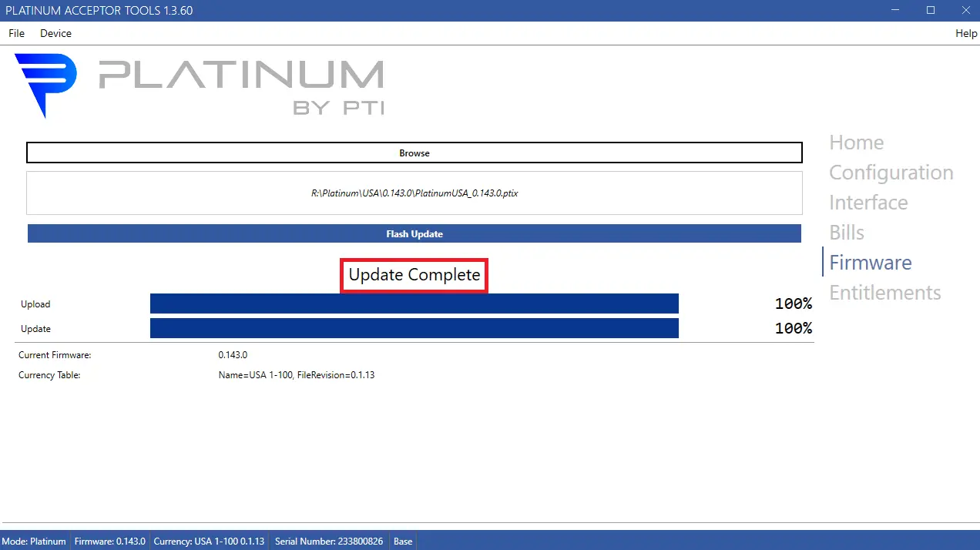This screenshot has width=980, height=550.
Task: Open the Help menu
Action: 966,33
